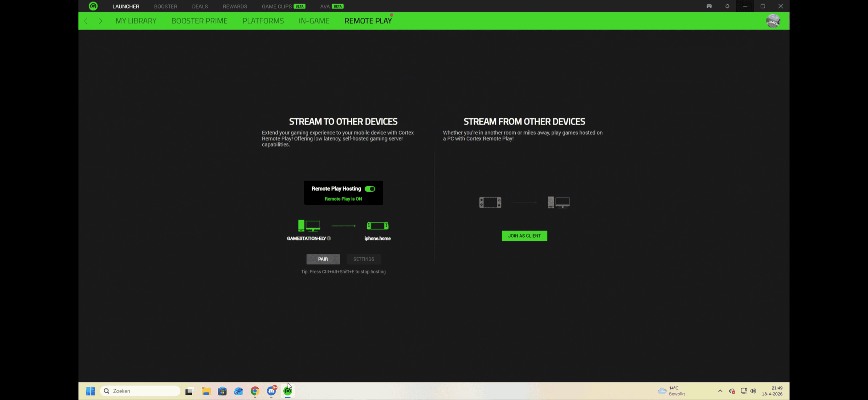Open the gamepad icon in title bar
Screen dimensions: 868x400
pyautogui.click(x=709, y=6)
